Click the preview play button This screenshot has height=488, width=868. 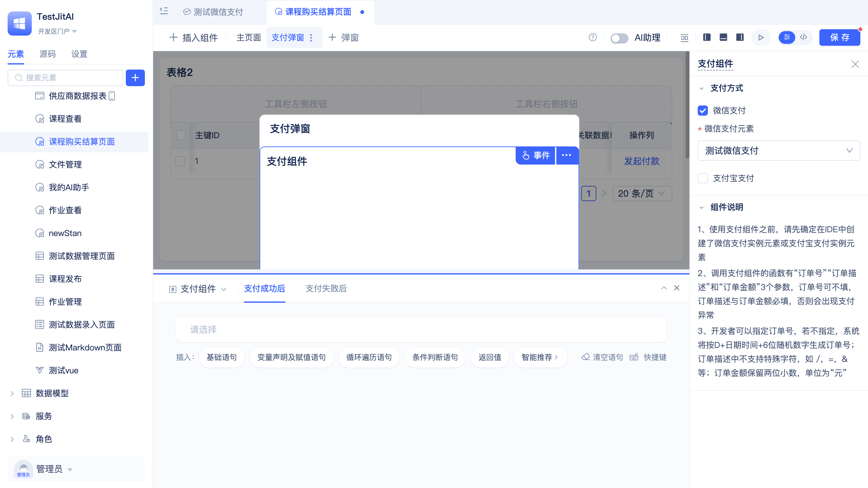coord(761,37)
